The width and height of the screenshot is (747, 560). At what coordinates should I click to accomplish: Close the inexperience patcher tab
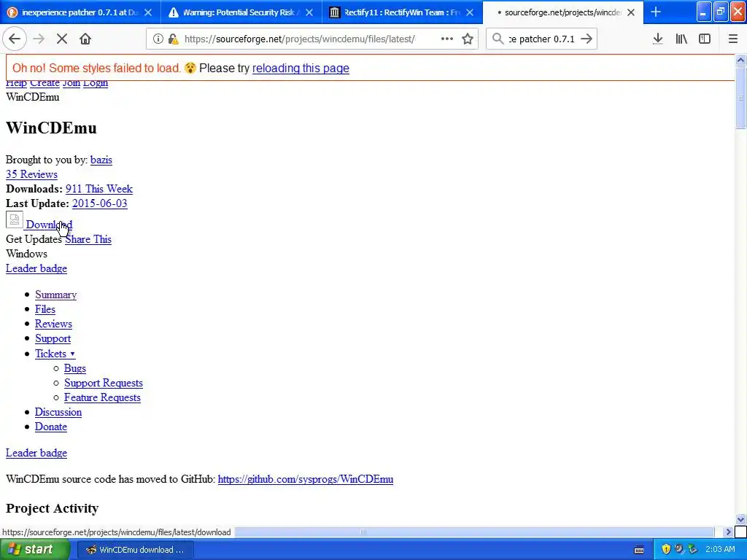coord(148,12)
